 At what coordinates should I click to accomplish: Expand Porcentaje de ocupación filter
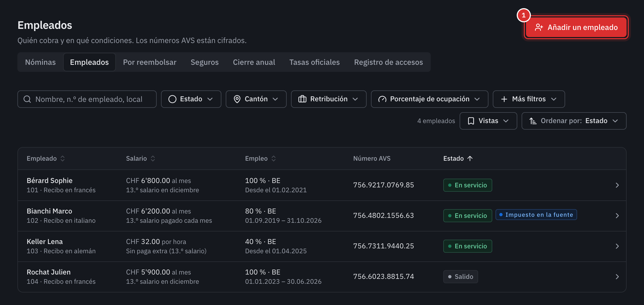coord(429,99)
